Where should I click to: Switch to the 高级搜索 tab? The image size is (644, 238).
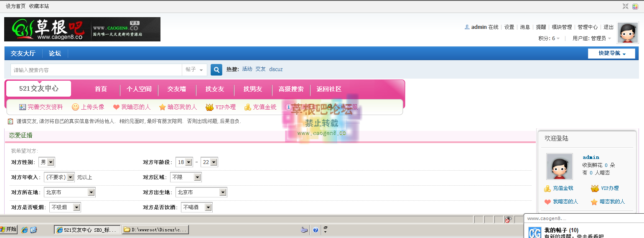[291, 89]
